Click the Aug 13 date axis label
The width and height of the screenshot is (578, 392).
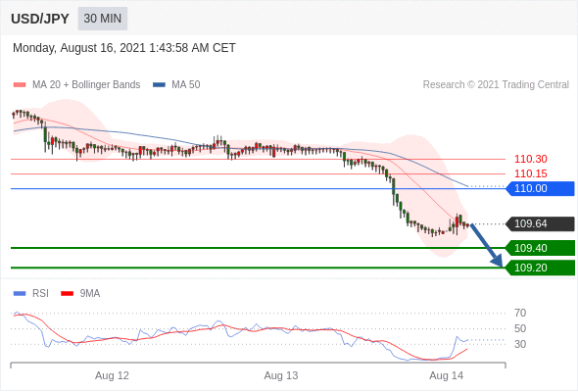pos(281,375)
